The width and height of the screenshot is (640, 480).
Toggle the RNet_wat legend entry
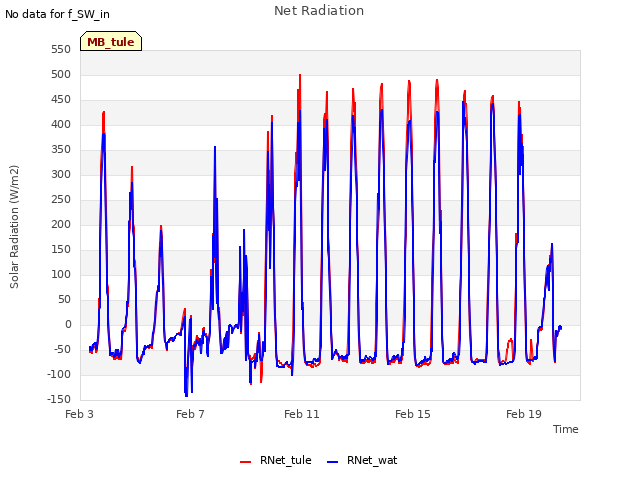tap(362, 460)
